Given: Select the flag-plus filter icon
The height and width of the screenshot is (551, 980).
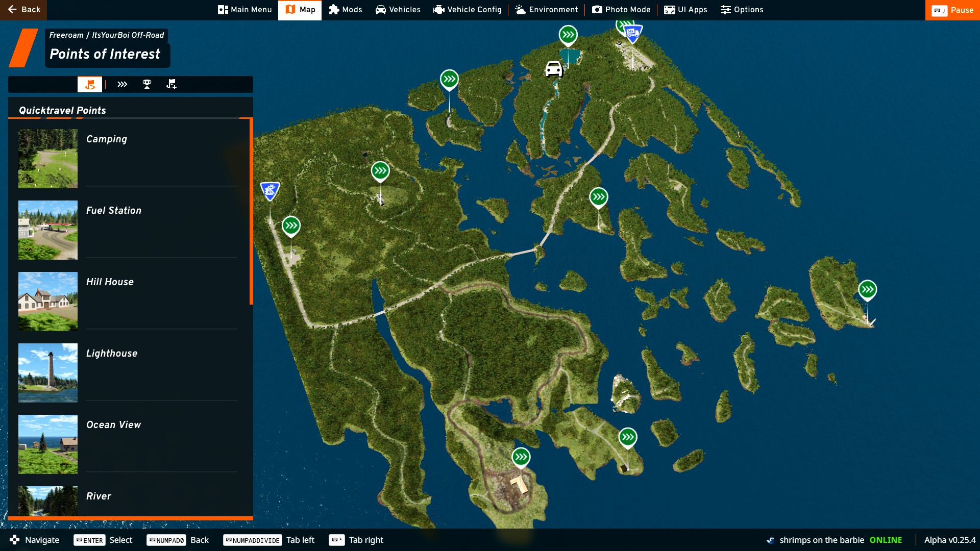Looking at the screenshot, I should (x=171, y=84).
